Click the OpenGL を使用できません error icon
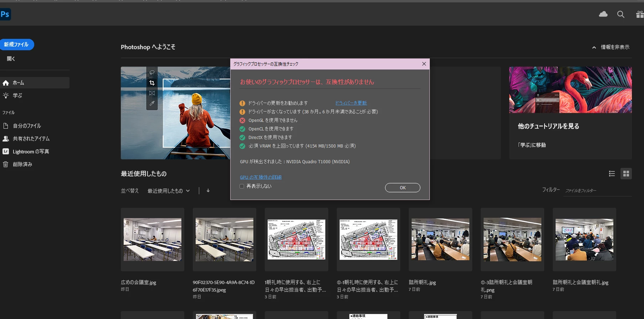Image resolution: width=644 pixels, height=319 pixels. pos(242,120)
